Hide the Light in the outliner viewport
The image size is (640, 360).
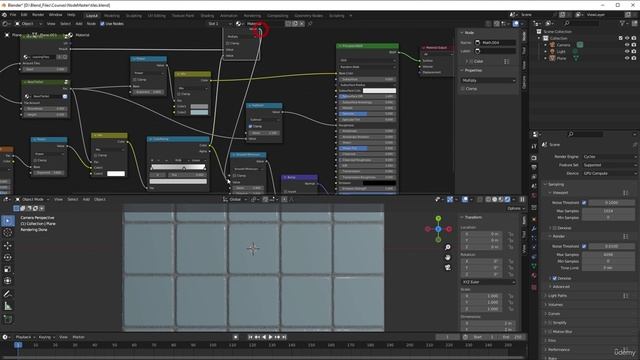pyautogui.click(x=627, y=51)
